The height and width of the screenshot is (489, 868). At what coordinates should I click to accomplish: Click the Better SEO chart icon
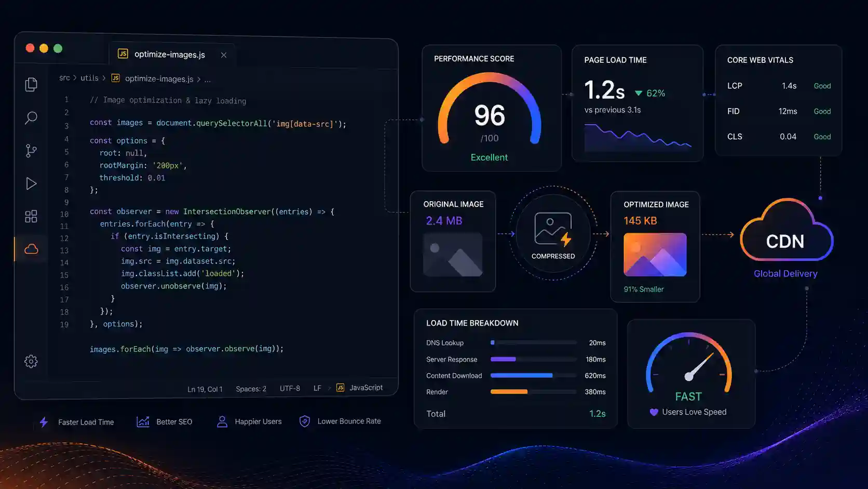point(143,421)
